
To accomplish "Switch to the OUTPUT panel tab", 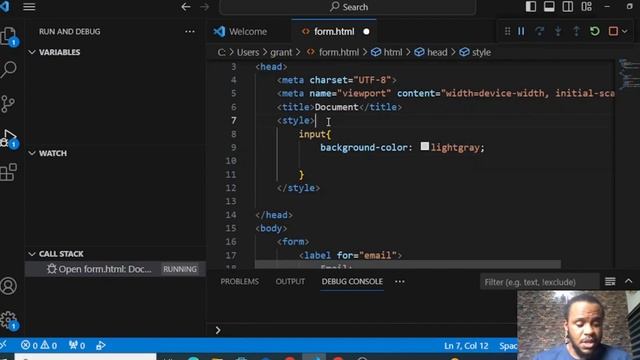I will [290, 282].
